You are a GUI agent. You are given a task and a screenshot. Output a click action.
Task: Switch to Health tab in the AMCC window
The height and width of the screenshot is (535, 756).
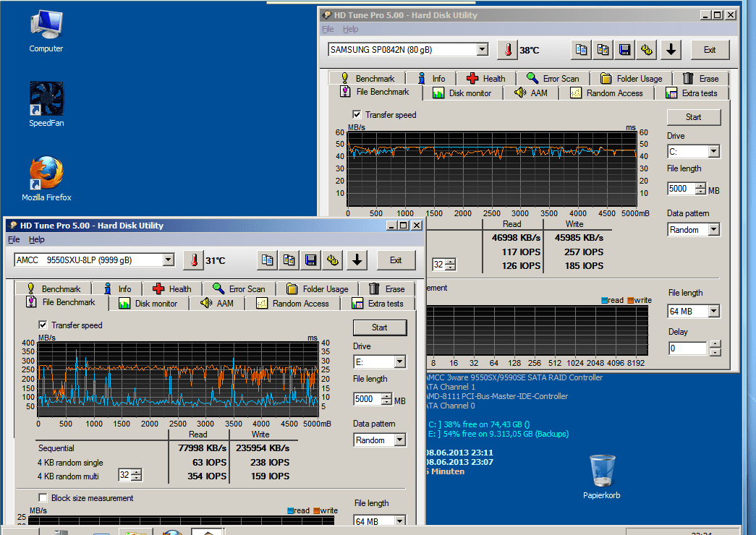pos(171,289)
